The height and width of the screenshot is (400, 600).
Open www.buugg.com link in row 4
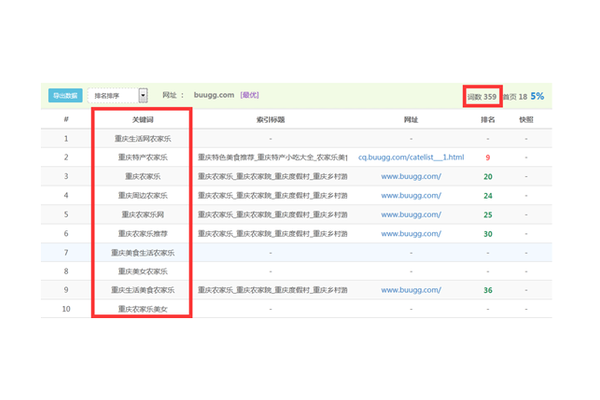pos(411,196)
